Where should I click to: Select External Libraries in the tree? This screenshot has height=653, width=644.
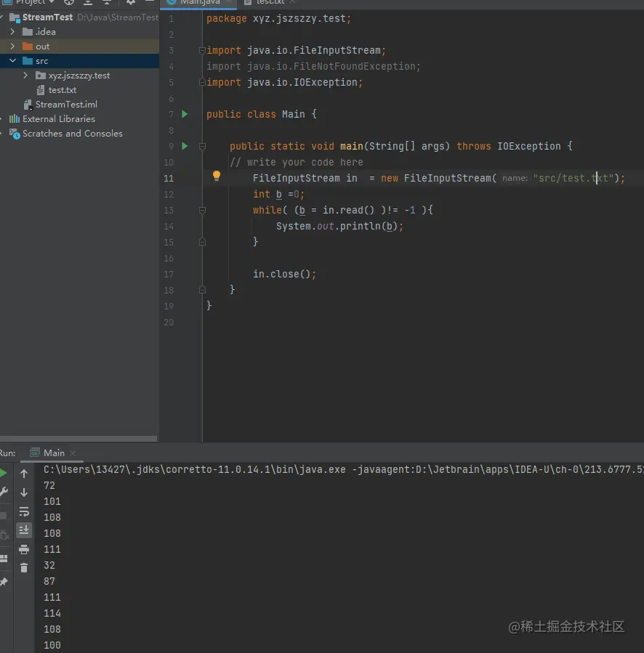[59, 119]
